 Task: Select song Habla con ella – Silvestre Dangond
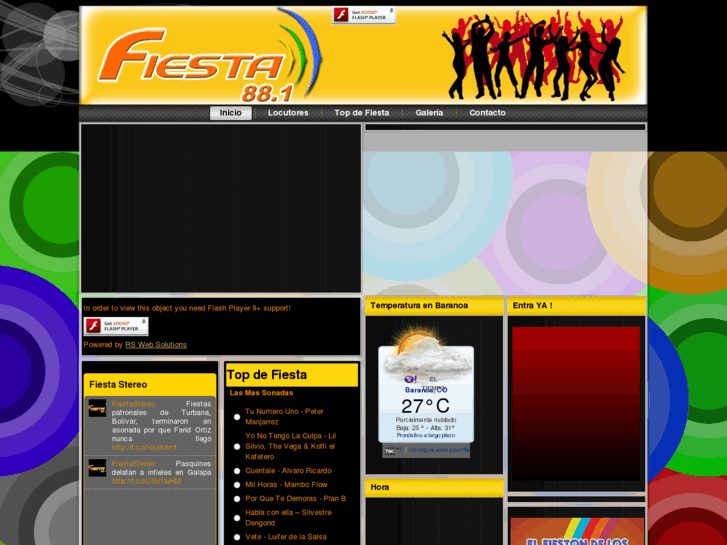coord(288,518)
